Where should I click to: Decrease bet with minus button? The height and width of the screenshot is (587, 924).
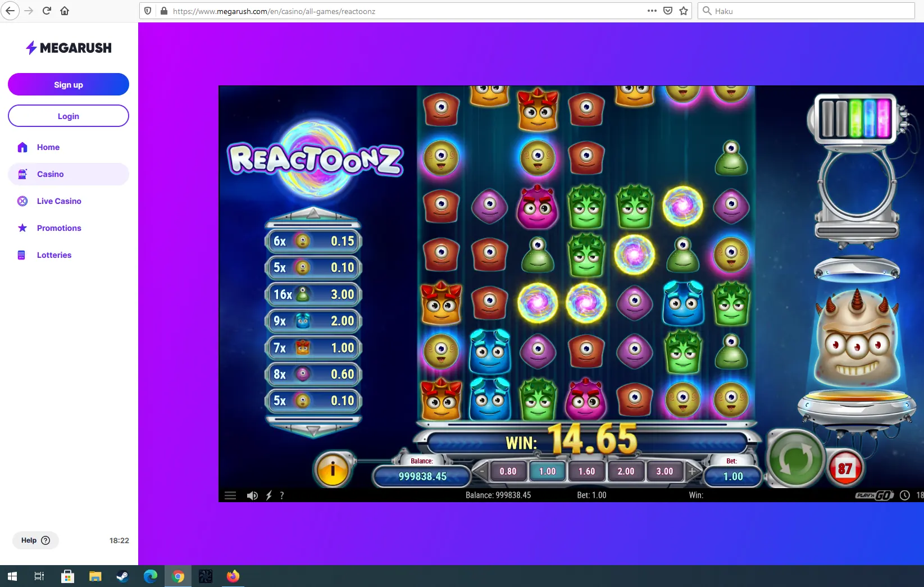pyautogui.click(x=480, y=471)
